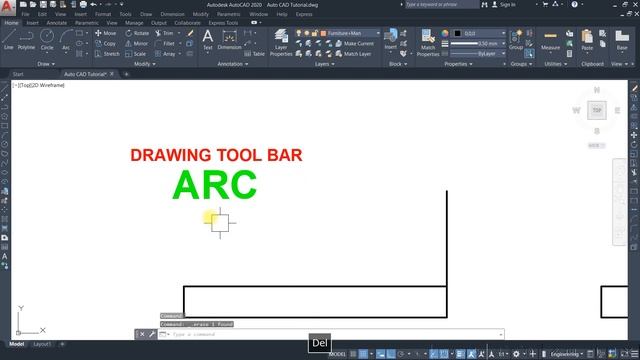Select the Line tool
The width and height of the screenshot is (640, 360).
(x=9, y=40)
